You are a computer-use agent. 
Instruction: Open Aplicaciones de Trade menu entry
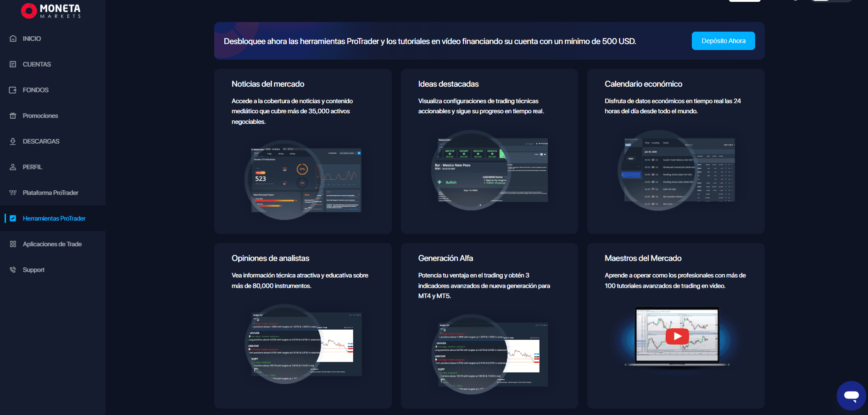pos(52,244)
